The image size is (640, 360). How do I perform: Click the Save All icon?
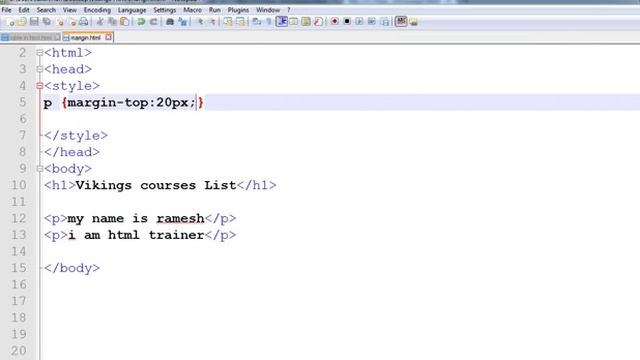coord(47,22)
